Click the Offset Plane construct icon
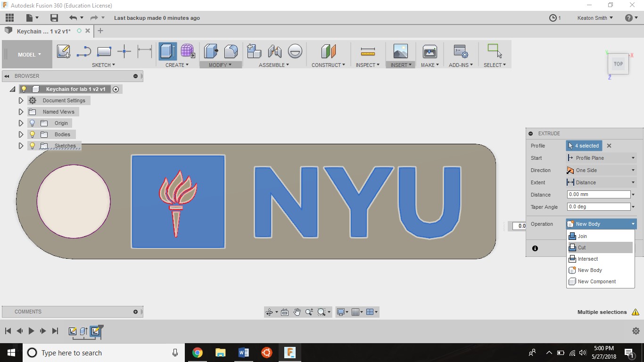The width and height of the screenshot is (644, 362). click(x=329, y=51)
